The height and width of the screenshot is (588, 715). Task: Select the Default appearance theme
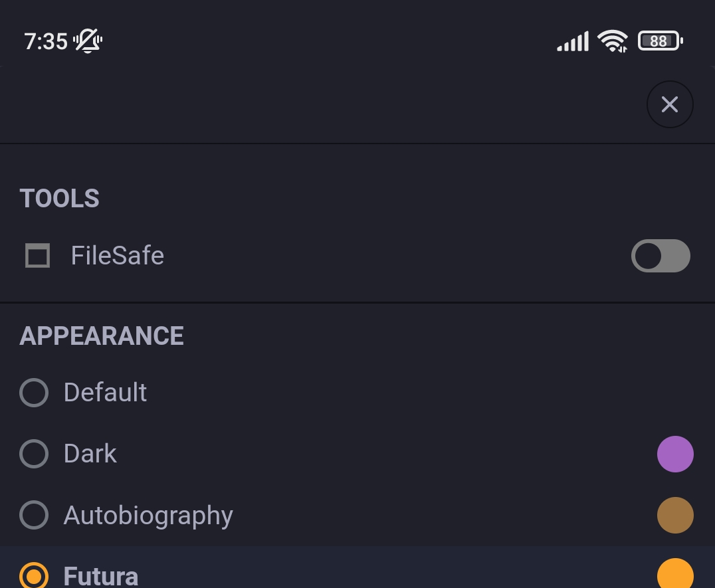(x=34, y=393)
